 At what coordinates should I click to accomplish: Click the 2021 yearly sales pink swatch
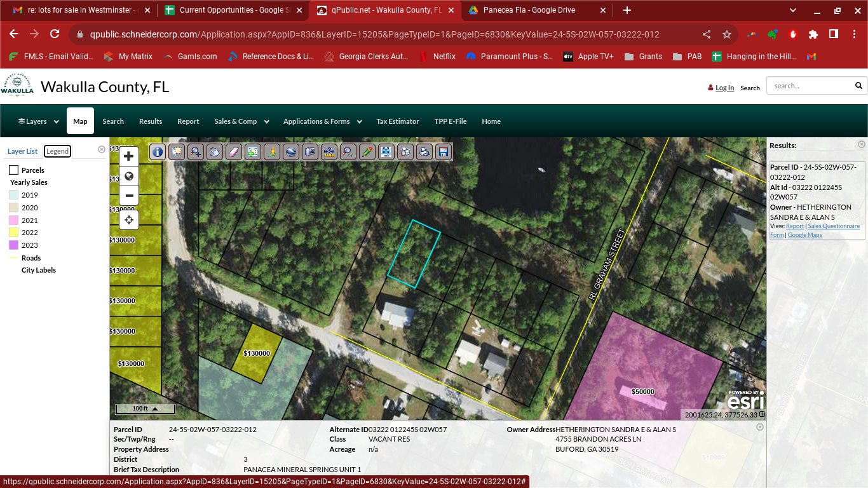(13, 220)
